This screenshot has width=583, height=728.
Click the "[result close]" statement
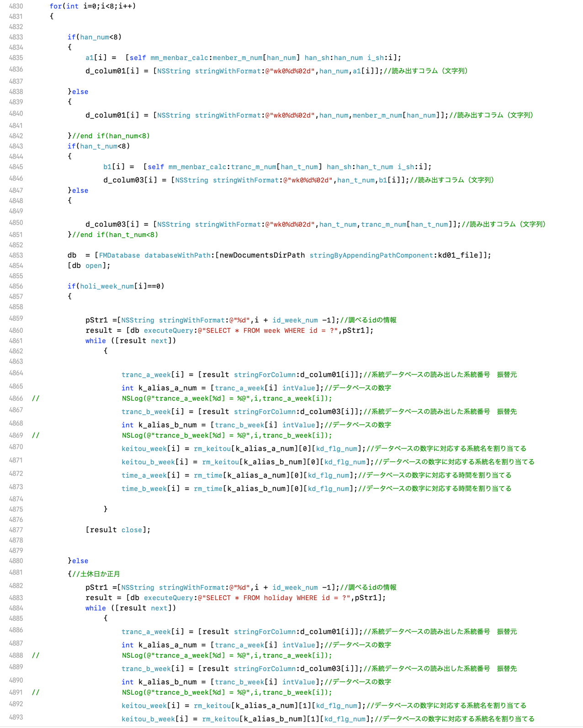117,530
